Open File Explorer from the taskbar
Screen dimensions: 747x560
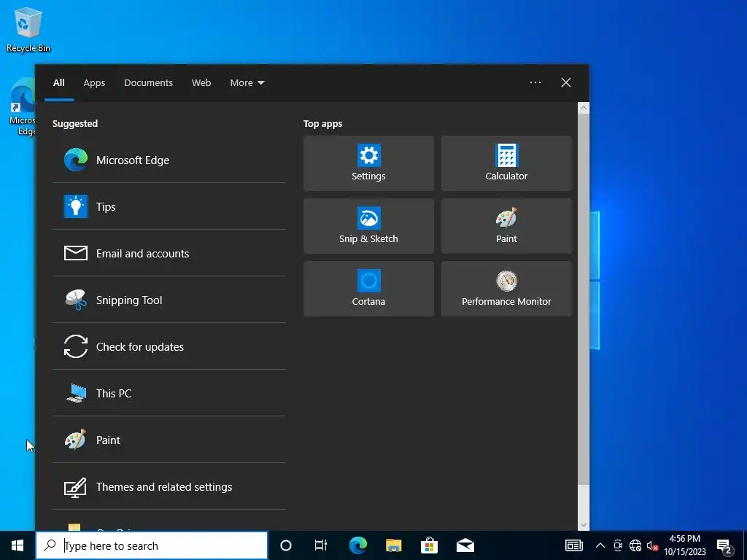click(x=393, y=545)
